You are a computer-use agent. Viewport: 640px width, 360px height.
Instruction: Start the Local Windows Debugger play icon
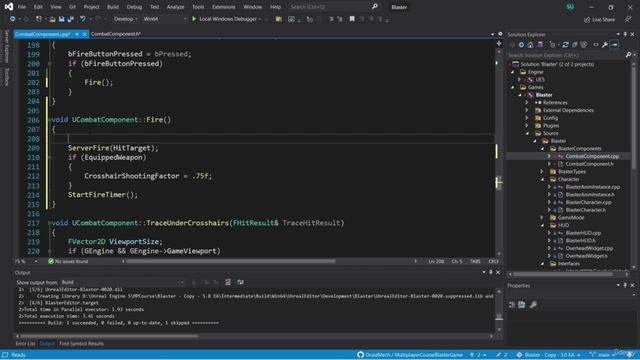pyautogui.click(x=194, y=19)
